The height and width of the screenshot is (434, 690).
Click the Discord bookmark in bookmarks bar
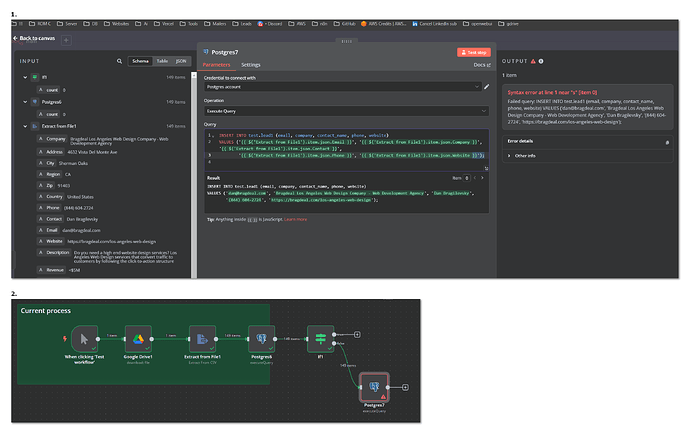pos(270,24)
